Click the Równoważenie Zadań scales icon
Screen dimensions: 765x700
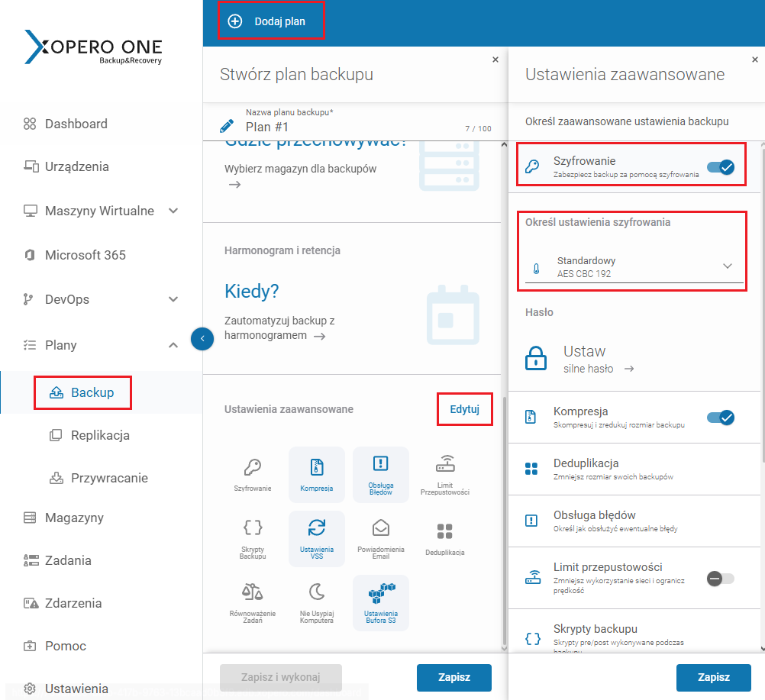253,592
